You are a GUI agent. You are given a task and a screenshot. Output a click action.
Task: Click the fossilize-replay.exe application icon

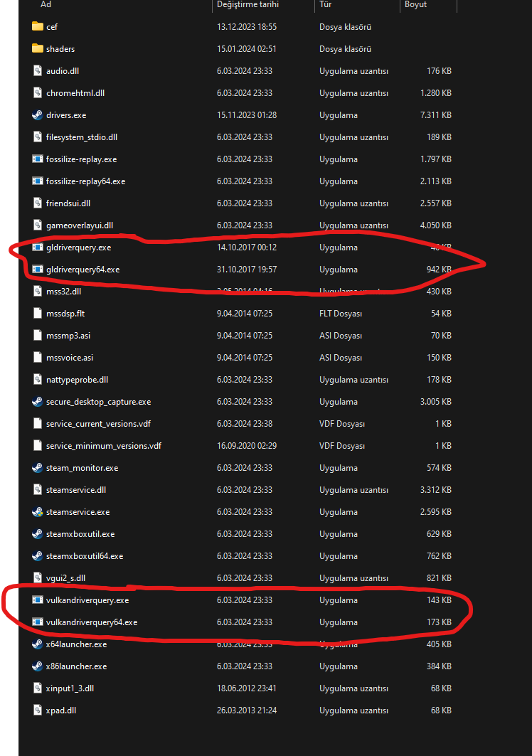pyautogui.click(x=38, y=159)
